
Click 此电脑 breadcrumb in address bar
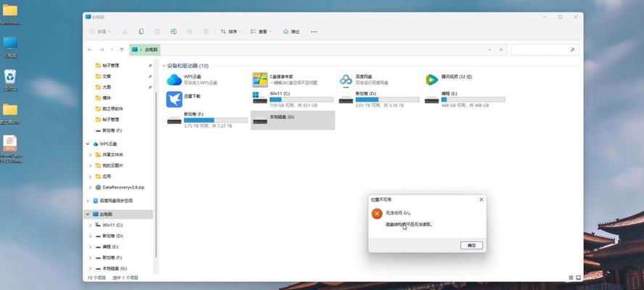(151, 50)
